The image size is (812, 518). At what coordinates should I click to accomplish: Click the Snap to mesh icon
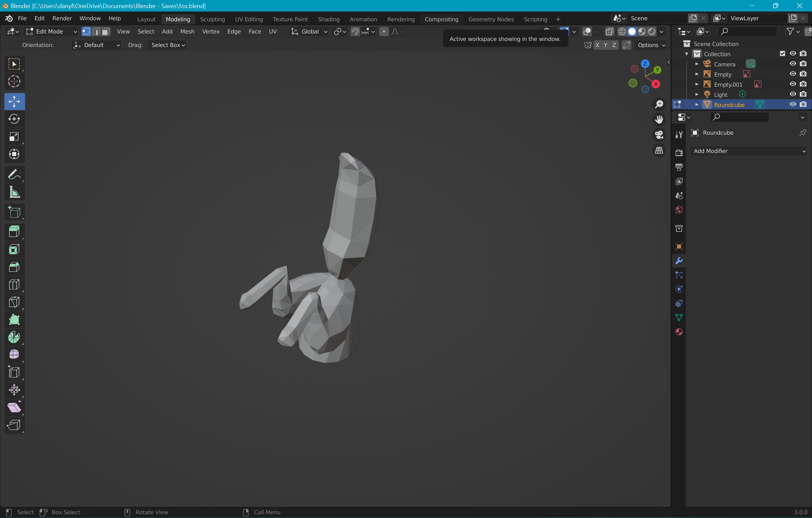(x=356, y=31)
